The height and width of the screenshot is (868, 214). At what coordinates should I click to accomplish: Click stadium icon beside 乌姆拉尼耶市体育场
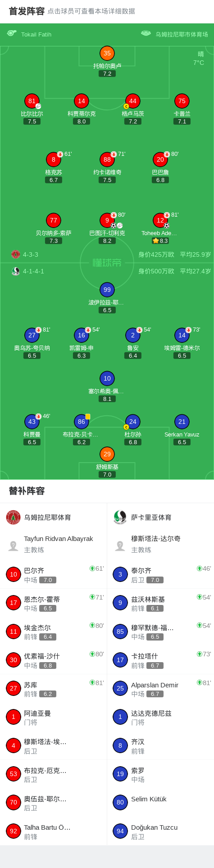pyautogui.click(x=146, y=33)
